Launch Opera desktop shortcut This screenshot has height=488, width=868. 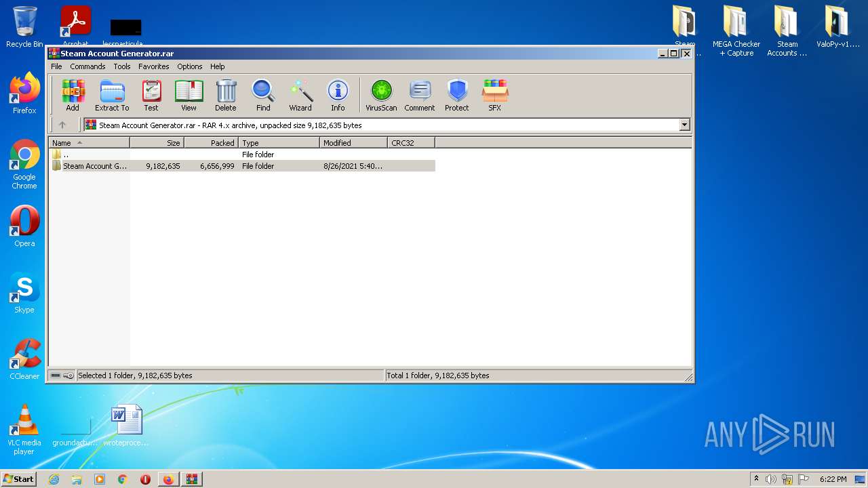24,226
